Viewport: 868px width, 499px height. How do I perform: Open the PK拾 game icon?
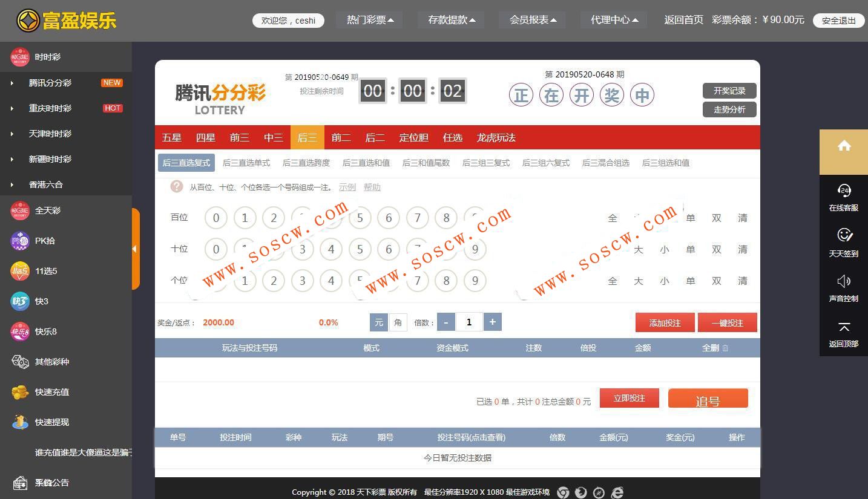coord(20,241)
